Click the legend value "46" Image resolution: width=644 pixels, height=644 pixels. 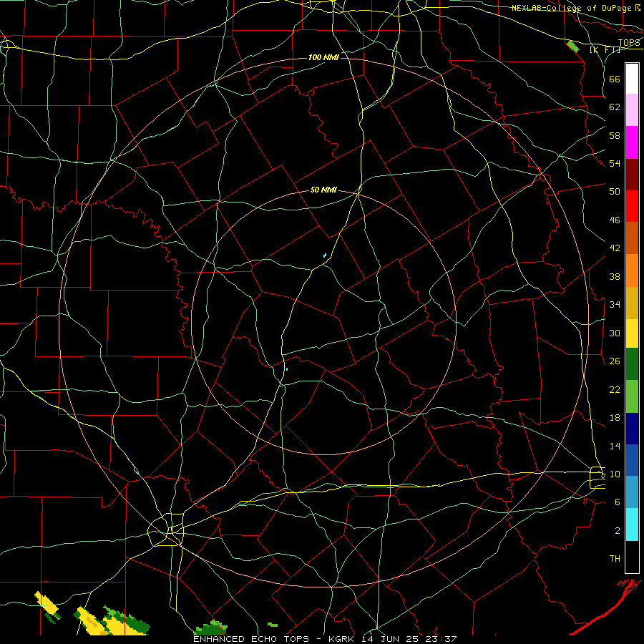(x=615, y=220)
